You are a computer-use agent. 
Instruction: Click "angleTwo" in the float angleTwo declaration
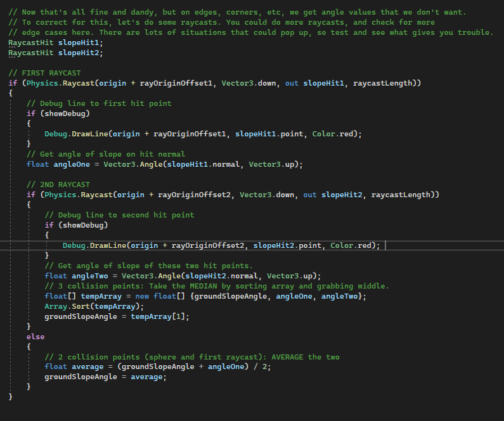click(89, 276)
